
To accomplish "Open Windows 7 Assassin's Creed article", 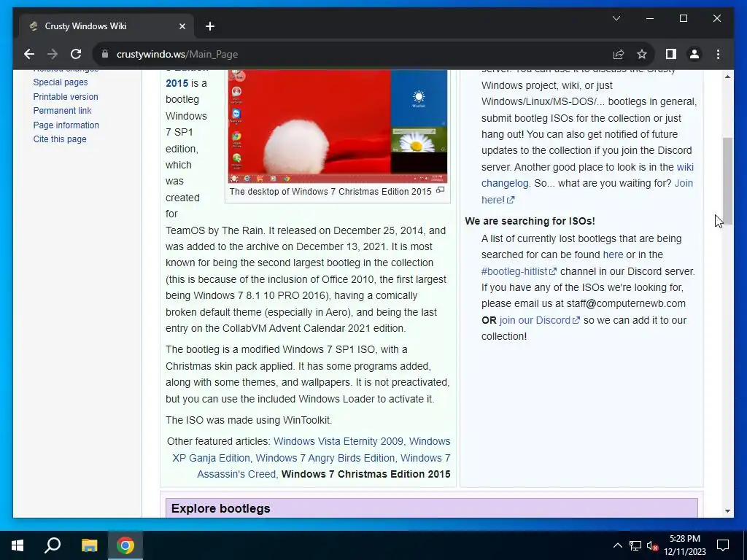I will point(236,474).
